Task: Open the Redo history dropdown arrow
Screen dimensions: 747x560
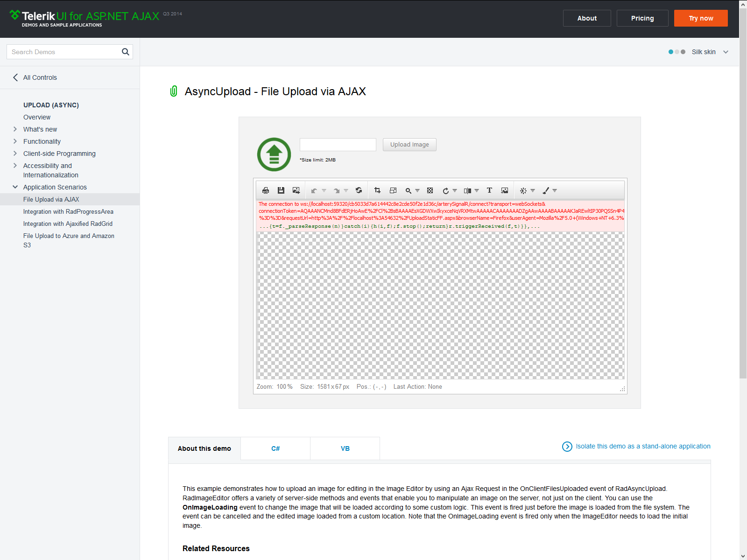Action: coord(346,190)
